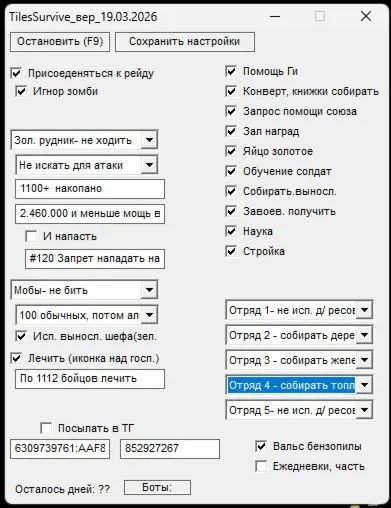Viewport: 391px width, 508px height.
Task: Click Сохранить настройки button
Action: click(185, 42)
